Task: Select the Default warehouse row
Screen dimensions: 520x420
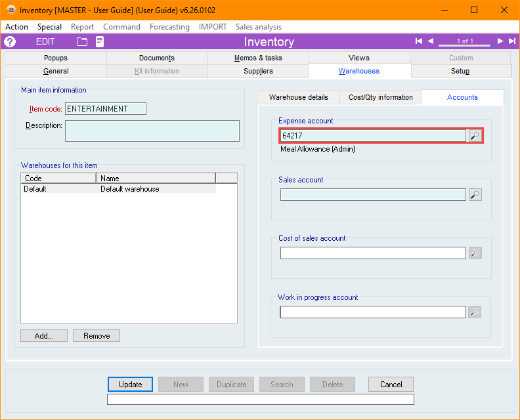Action: point(118,189)
